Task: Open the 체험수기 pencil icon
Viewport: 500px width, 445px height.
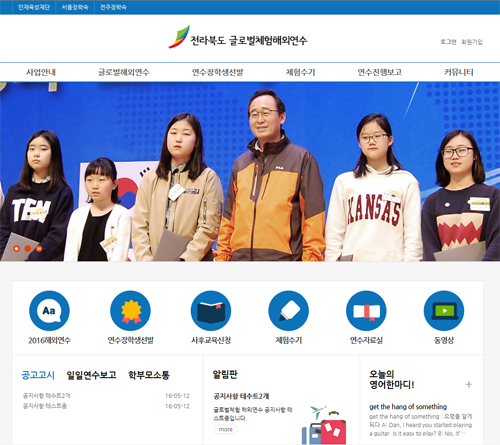Action: click(x=289, y=311)
